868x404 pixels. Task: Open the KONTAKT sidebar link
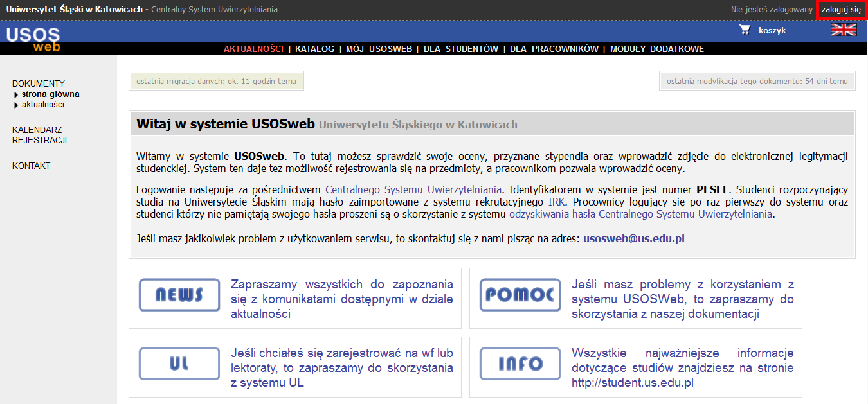31,166
